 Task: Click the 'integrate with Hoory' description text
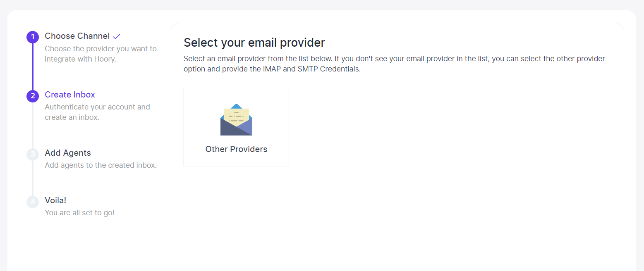tap(81, 59)
